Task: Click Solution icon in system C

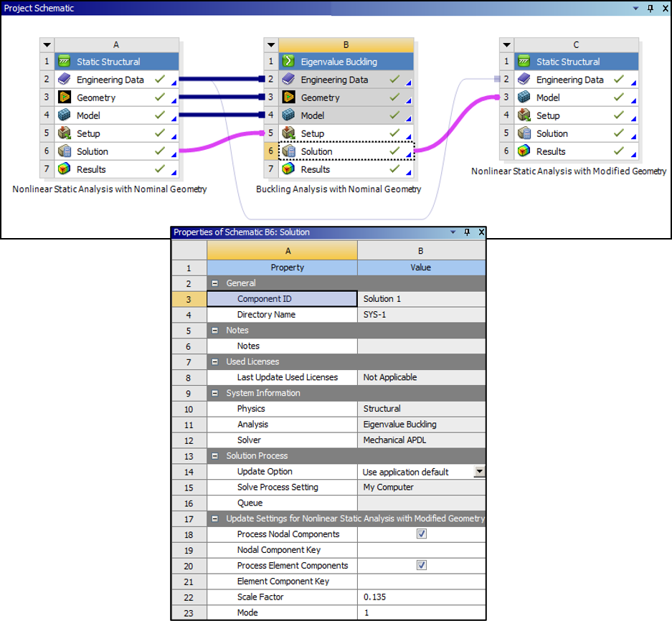Action: [524, 133]
